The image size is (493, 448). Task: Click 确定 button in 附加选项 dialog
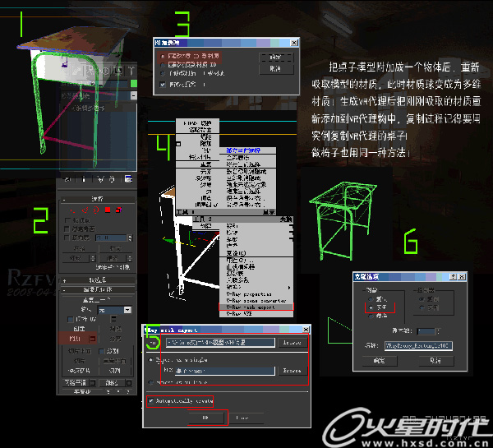coord(276,58)
